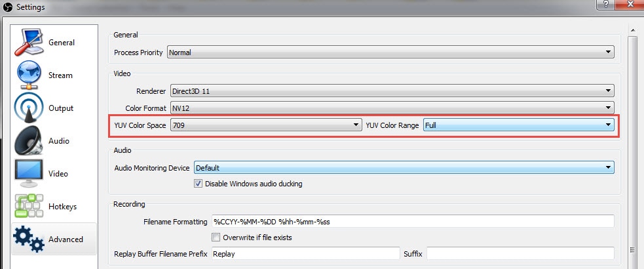644x269 pixels.
Task: Open the Color Format dropdown
Action: click(392, 108)
